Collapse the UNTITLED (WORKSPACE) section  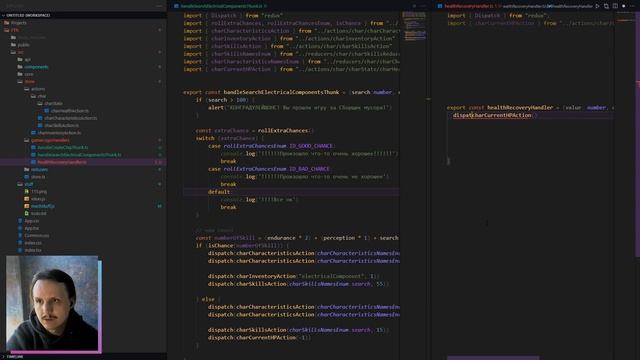[x=83, y=15]
